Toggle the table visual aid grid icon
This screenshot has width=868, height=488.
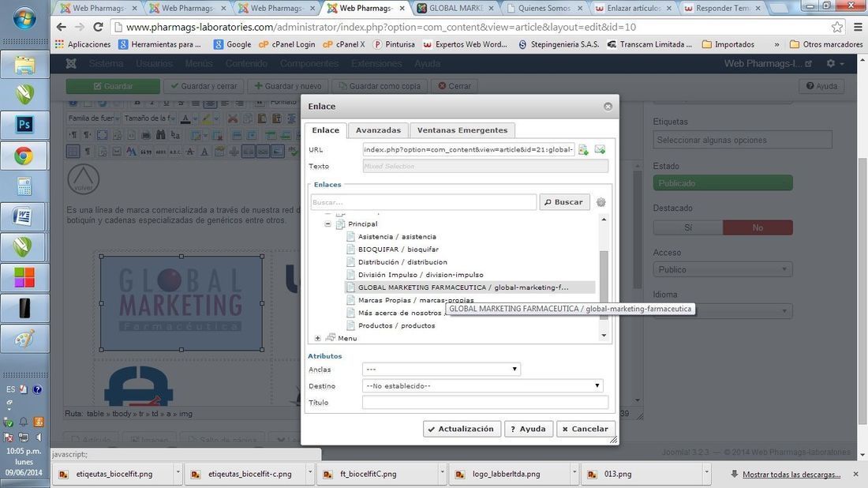point(73,152)
